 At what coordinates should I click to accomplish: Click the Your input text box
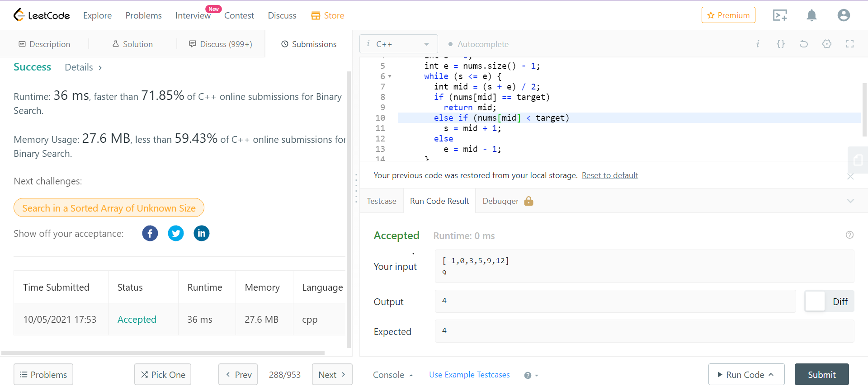[x=644, y=266]
